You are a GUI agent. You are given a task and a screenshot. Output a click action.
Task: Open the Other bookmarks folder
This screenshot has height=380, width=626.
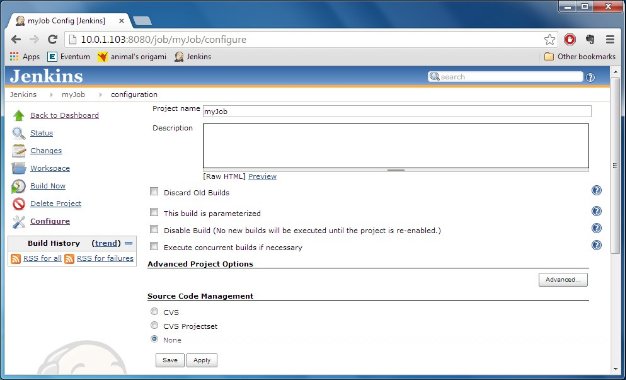tap(580, 57)
